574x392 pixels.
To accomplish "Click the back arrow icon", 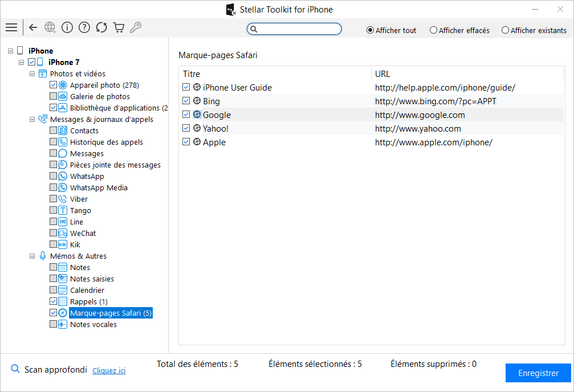I will click(x=33, y=27).
